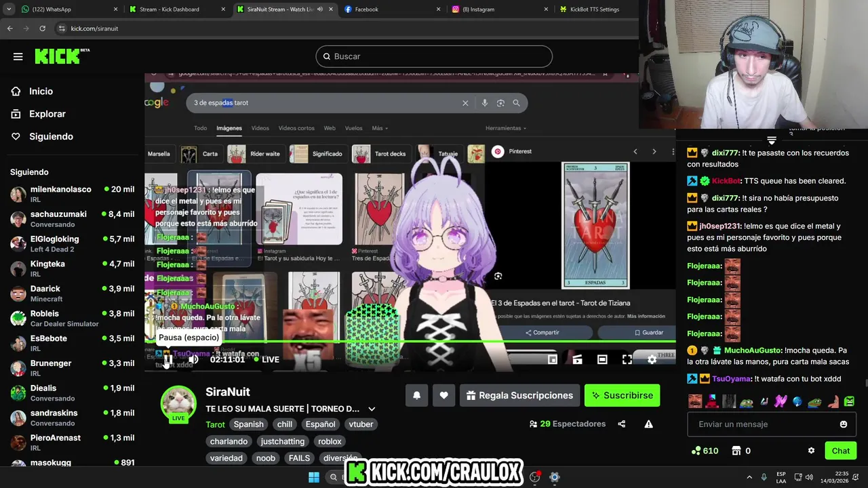Open the emoji picker in chat input

(x=843, y=424)
